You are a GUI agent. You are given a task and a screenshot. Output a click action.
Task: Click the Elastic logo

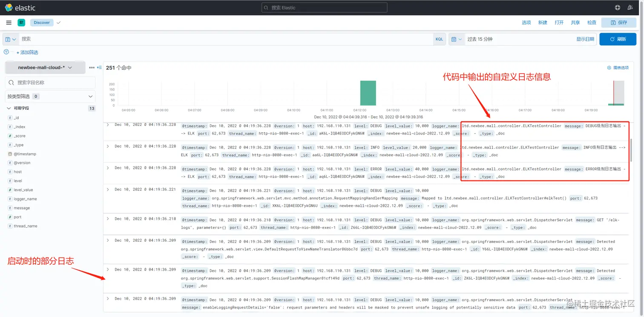20,8
